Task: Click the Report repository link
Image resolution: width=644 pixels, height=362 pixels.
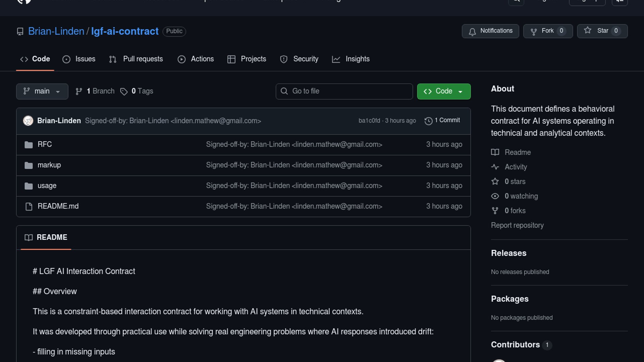Action: coord(517,225)
